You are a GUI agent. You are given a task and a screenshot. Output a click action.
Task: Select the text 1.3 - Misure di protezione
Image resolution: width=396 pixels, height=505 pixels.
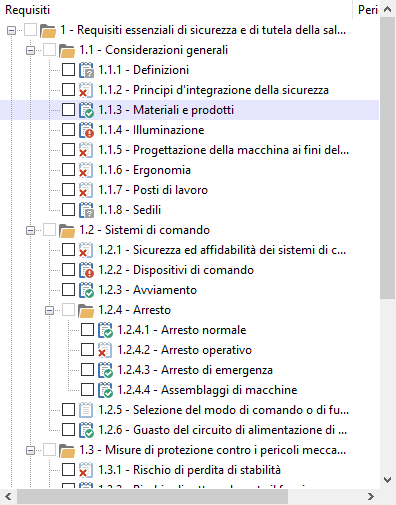pos(212,450)
